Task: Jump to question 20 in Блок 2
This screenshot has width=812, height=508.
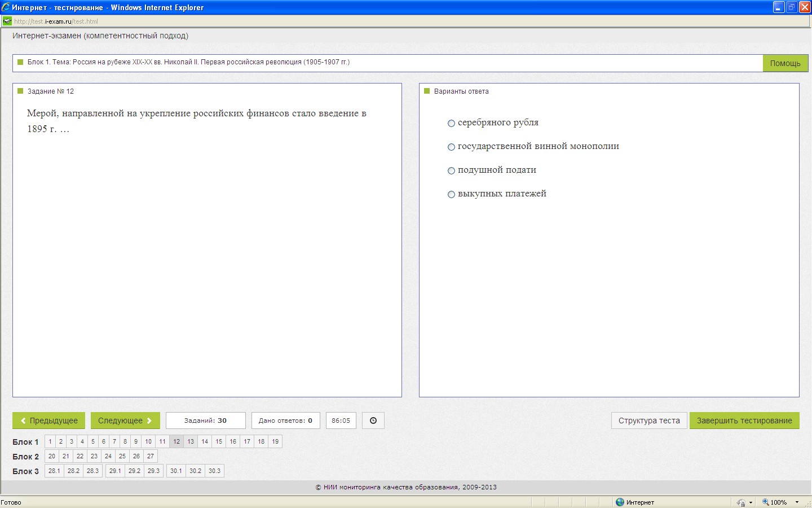Action: click(x=52, y=456)
